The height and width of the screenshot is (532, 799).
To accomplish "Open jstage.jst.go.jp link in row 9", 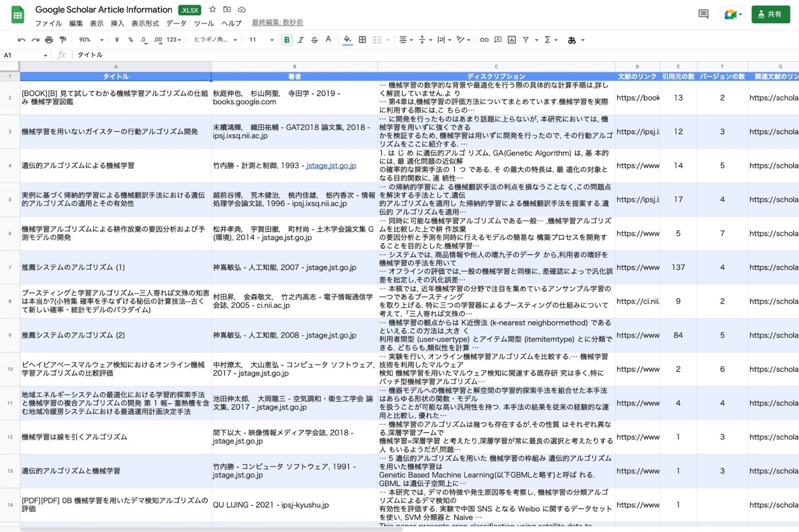I will (331, 336).
